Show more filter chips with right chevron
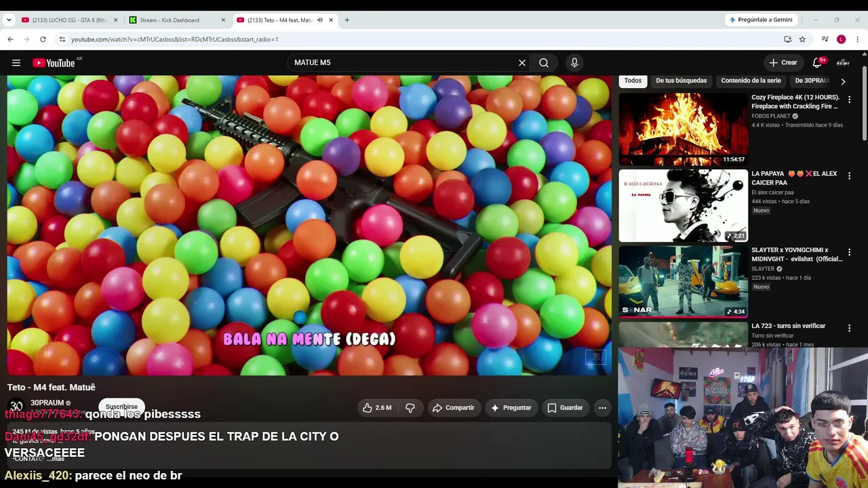Image resolution: width=868 pixels, height=488 pixels. [843, 81]
